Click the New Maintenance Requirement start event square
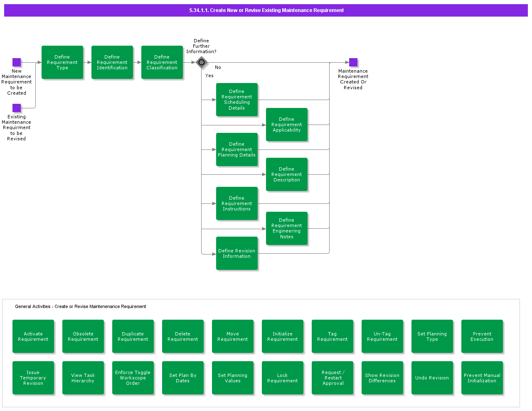 click(x=17, y=62)
